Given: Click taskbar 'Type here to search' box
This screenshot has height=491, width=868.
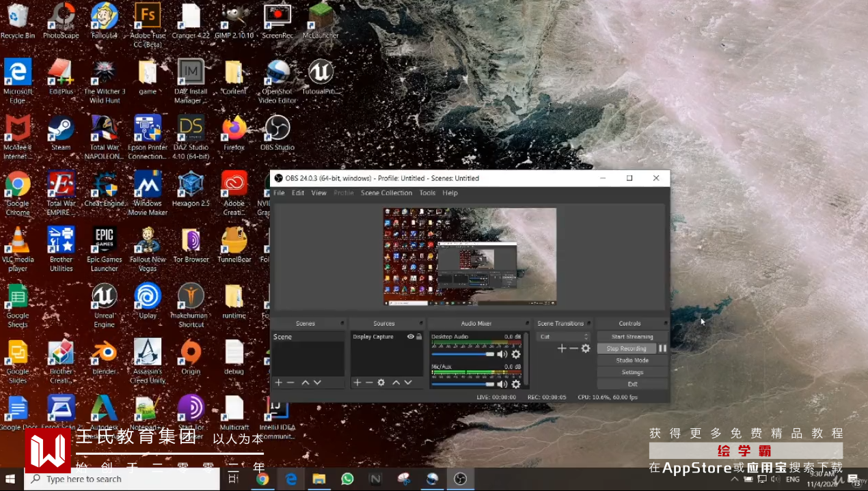Looking at the screenshot, I should [x=122, y=479].
